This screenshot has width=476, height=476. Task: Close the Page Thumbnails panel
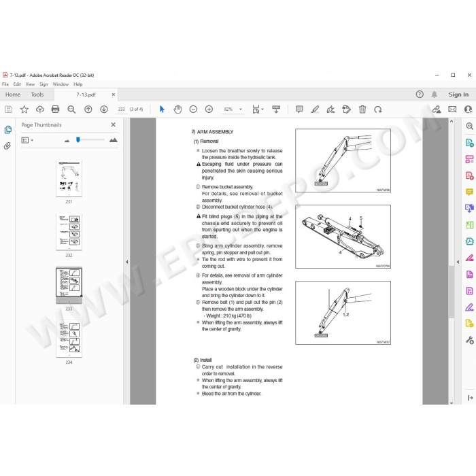(x=114, y=124)
